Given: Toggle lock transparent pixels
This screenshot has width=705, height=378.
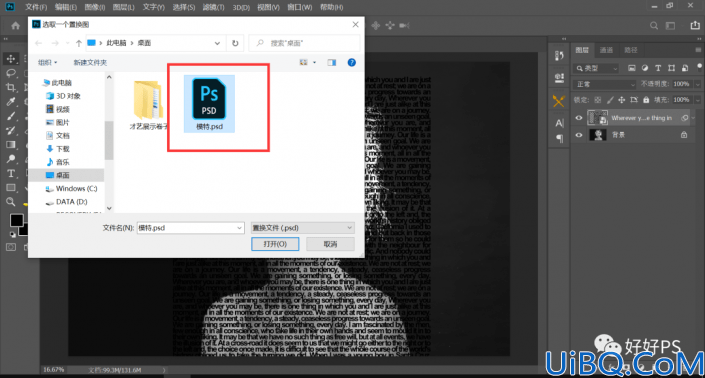Looking at the screenshot, I should click(x=598, y=100).
